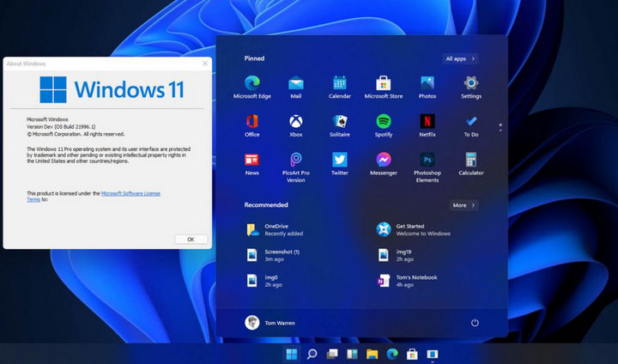Open Photoshop Elements app
This screenshot has width=618, height=364.
[x=427, y=167]
